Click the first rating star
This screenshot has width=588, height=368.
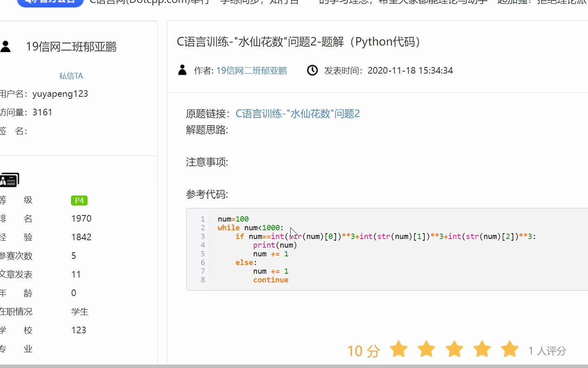coord(398,350)
